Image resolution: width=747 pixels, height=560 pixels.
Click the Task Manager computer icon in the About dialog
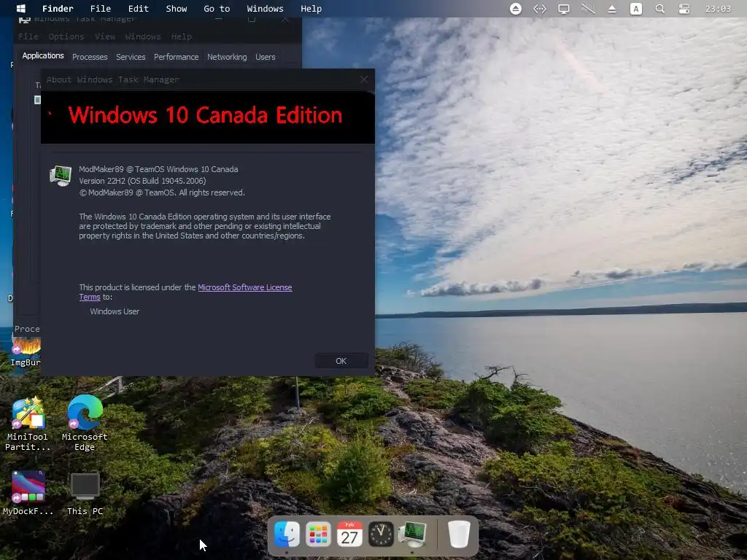click(x=61, y=176)
